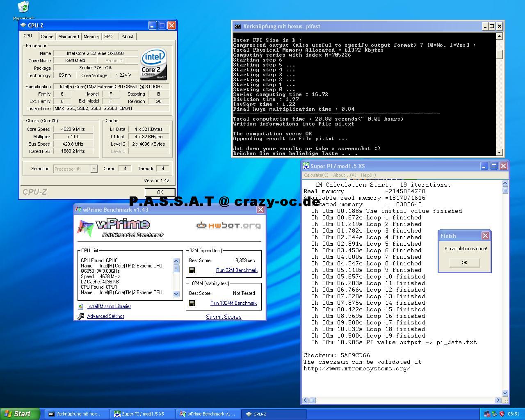Open the Cache tab in CPU-Z
The width and height of the screenshot is (525, 420).
[47, 37]
